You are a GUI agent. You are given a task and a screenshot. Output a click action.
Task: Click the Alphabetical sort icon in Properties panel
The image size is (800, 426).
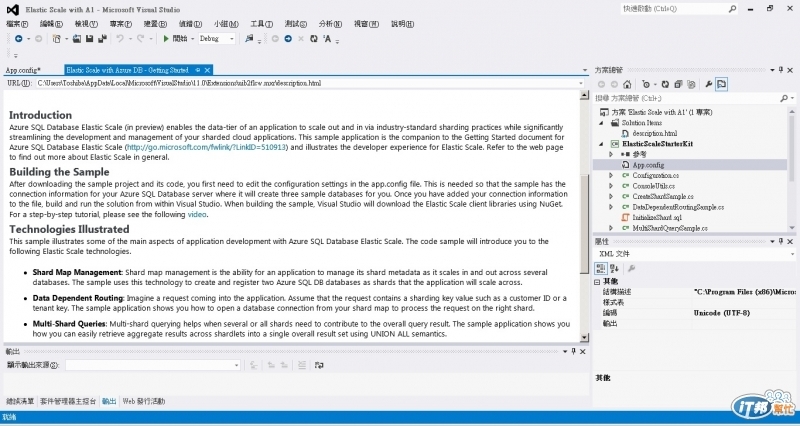point(614,268)
